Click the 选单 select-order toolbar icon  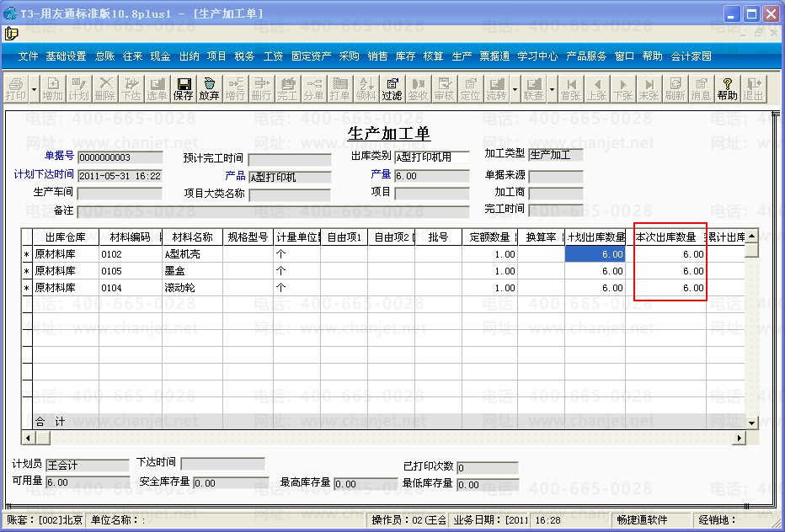157,88
